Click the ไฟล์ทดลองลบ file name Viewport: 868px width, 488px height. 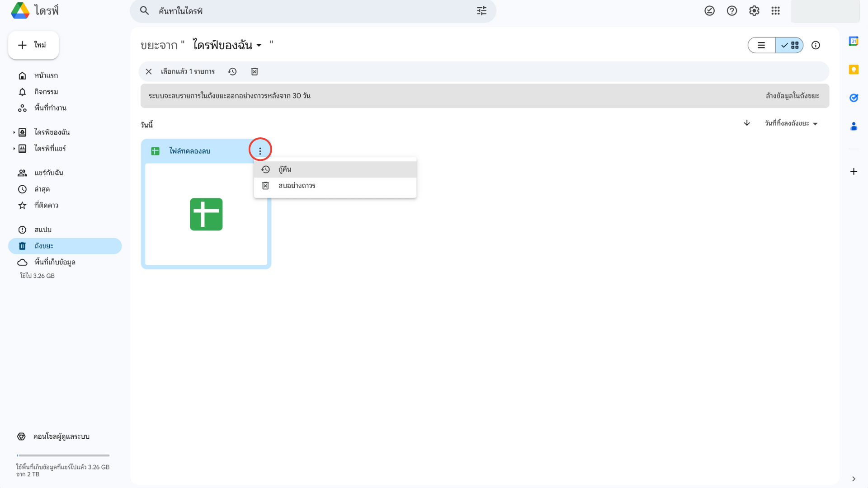(190, 151)
